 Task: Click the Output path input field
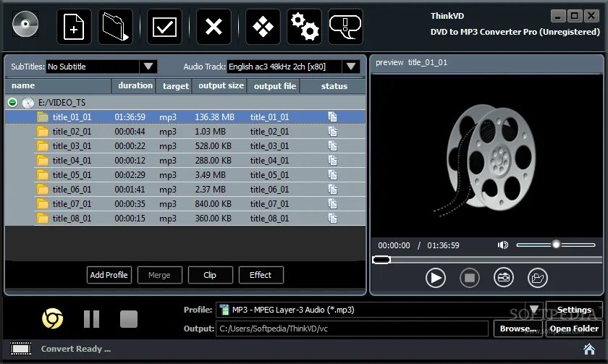click(x=352, y=329)
